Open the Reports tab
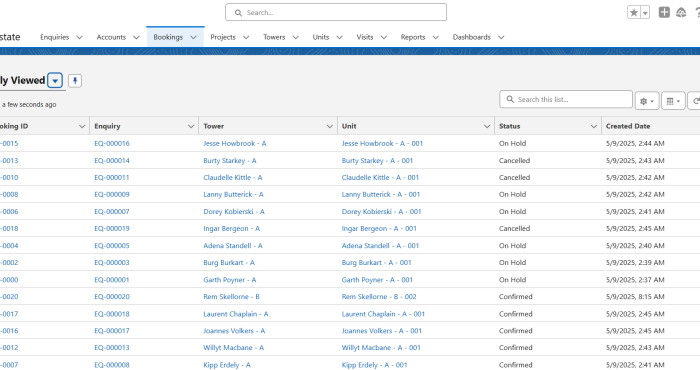Screen dimensions: 700x370 click(412, 37)
